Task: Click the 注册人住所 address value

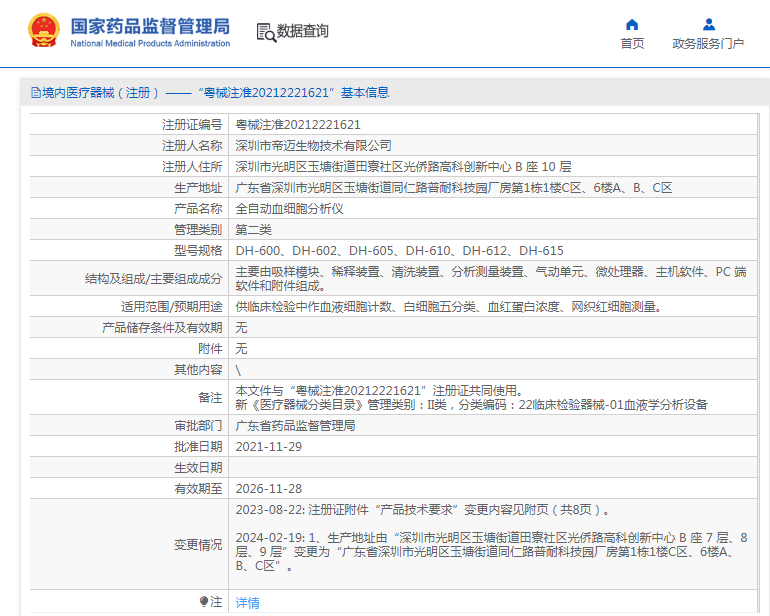Action: [403, 167]
